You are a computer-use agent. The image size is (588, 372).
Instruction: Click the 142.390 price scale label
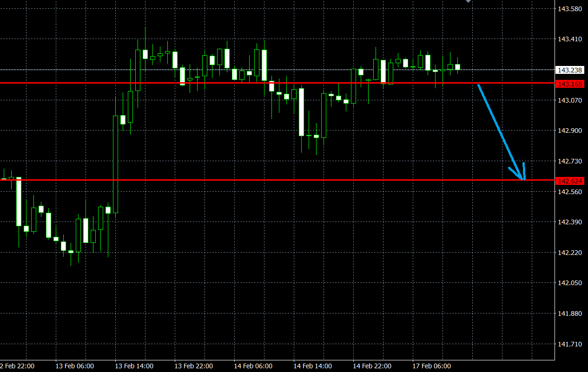(x=570, y=222)
